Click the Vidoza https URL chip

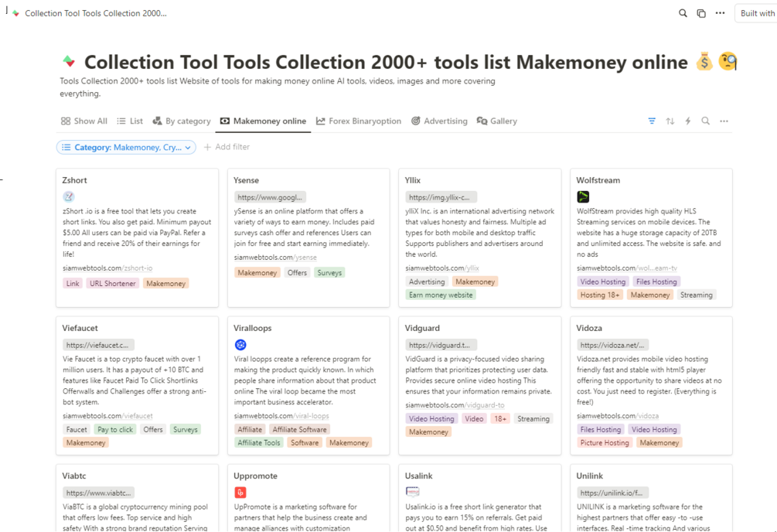612,345
